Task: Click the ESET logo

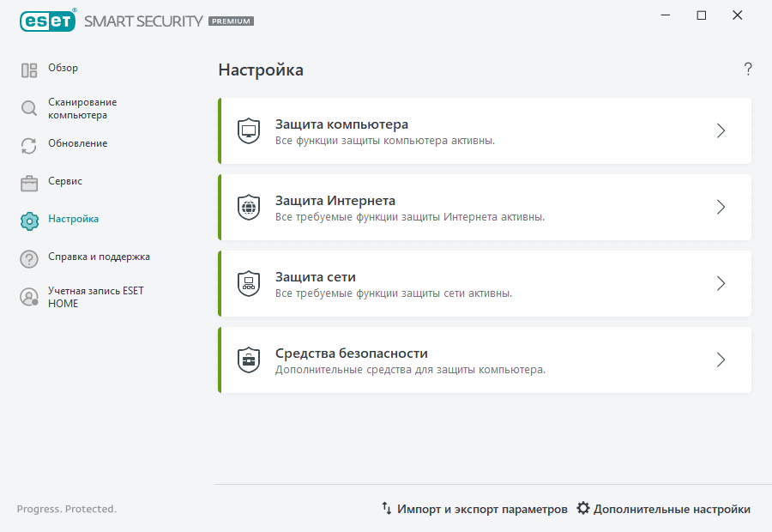Action: (x=47, y=21)
